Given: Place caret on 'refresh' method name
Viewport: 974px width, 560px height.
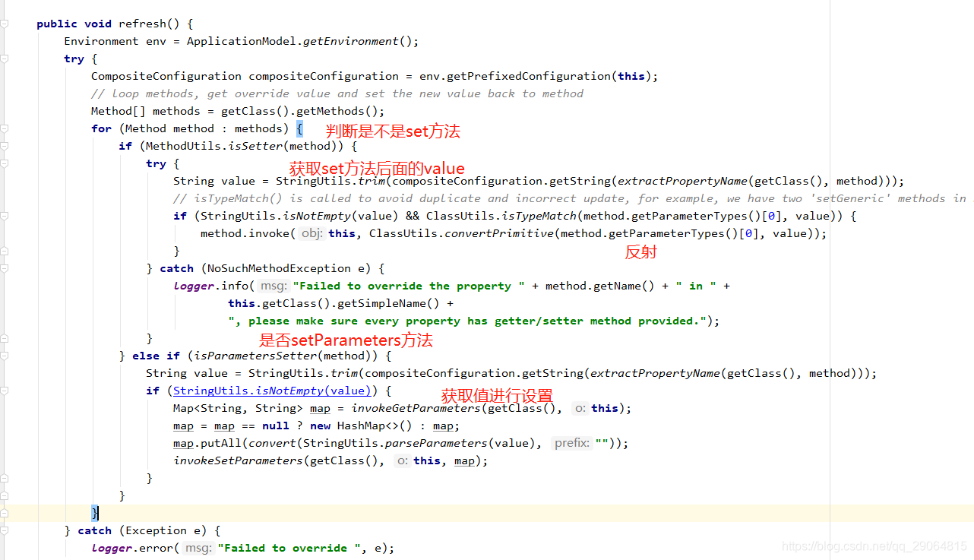Looking at the screenshot, I should [142, 24].
